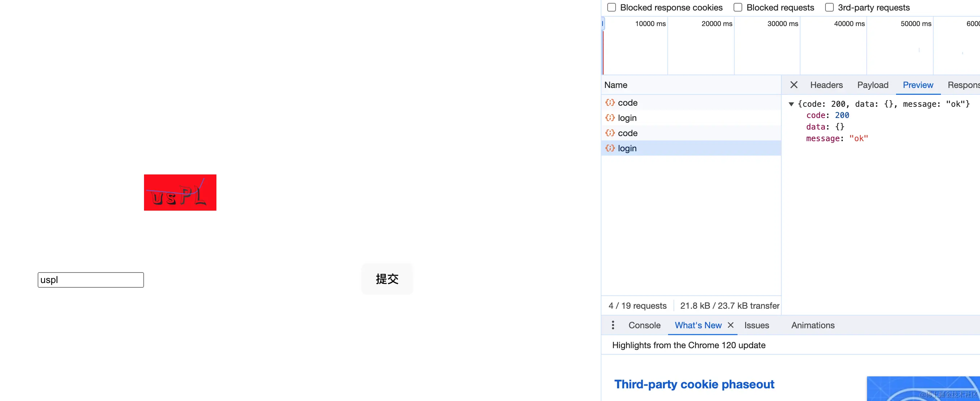Check the Blocked requests checkbox
980x401 pixels.
click(738, 8)
